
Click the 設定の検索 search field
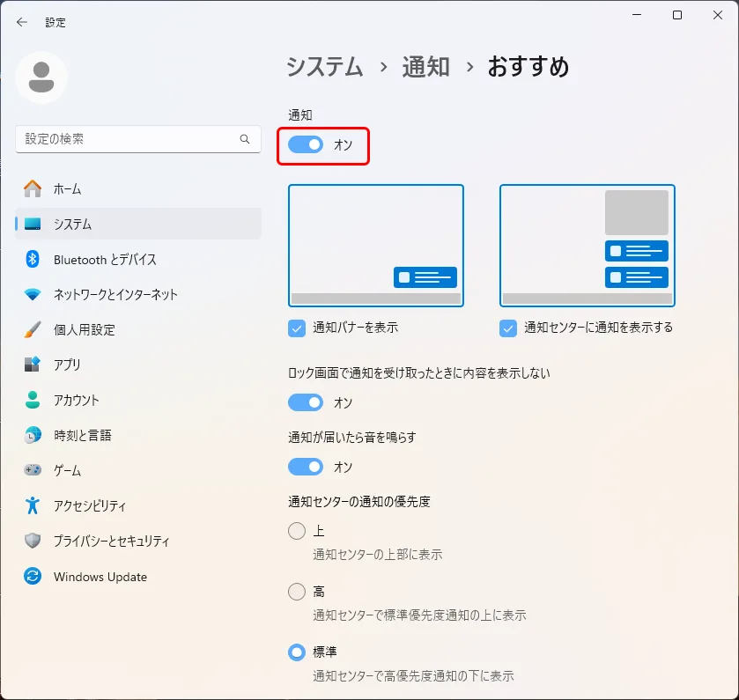click(138, 139)
